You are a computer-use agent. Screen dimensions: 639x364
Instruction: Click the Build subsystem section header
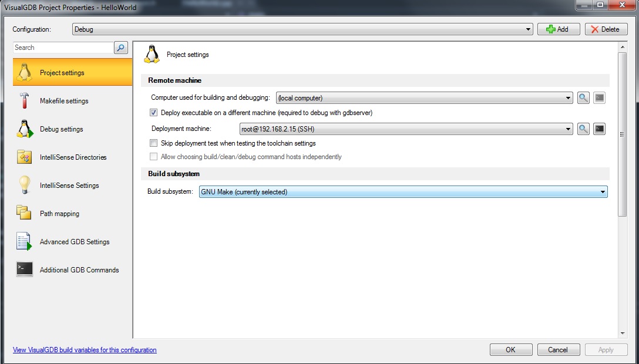click(x=375, y=173)
